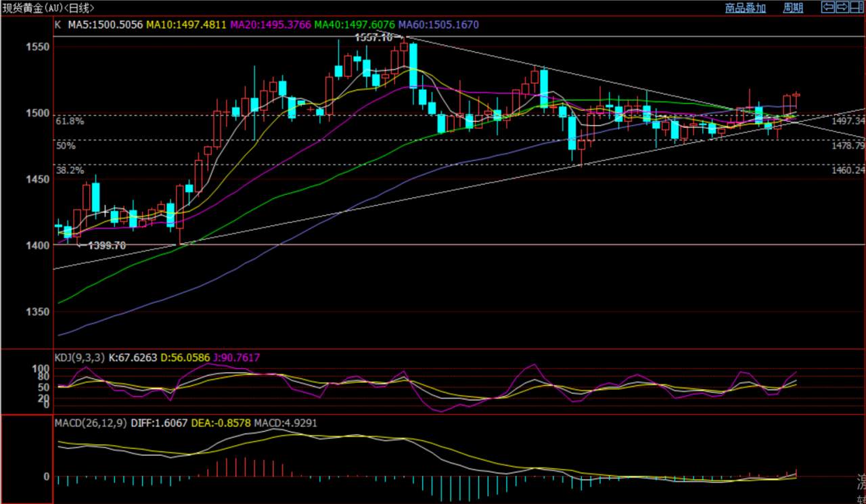This screenshot has height=504, width=866.
Task: Click the D:56.0586 value
Action: point(185,358)
